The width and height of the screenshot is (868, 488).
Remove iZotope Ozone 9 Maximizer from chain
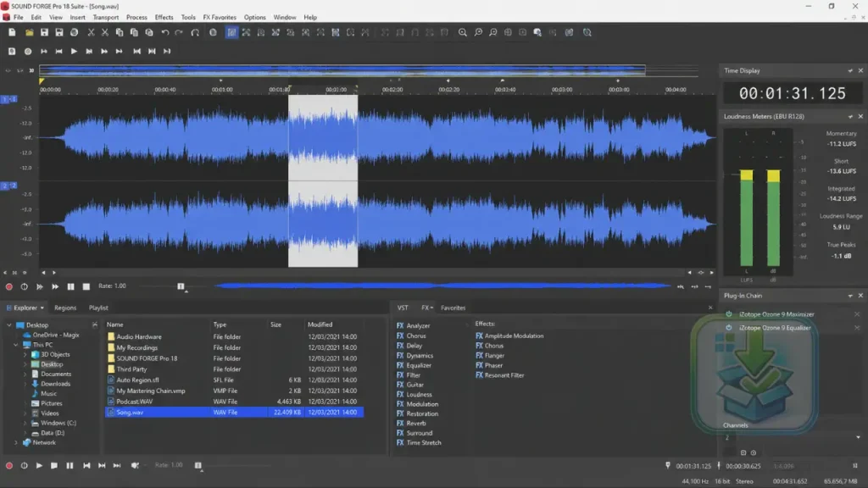857,314
